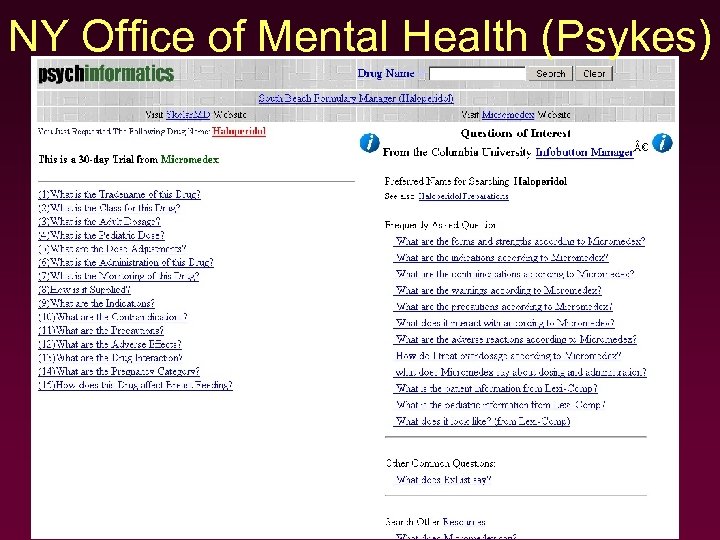Viewport: 720px width, 540px height.
Task: Open question 9 What are the Indications
Action: (96, 304)
